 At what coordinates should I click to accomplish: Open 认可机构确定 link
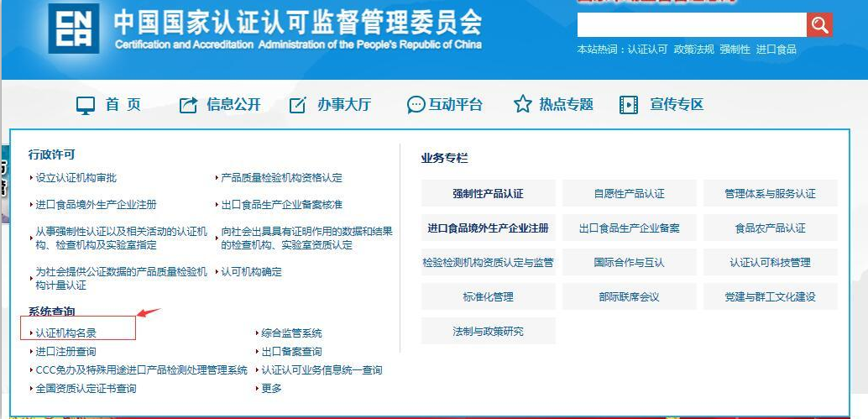tap(251, 272)
